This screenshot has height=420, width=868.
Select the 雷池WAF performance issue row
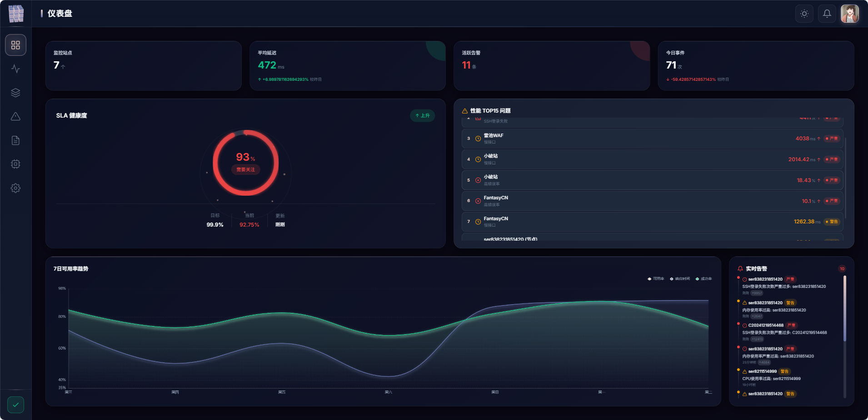652,138
